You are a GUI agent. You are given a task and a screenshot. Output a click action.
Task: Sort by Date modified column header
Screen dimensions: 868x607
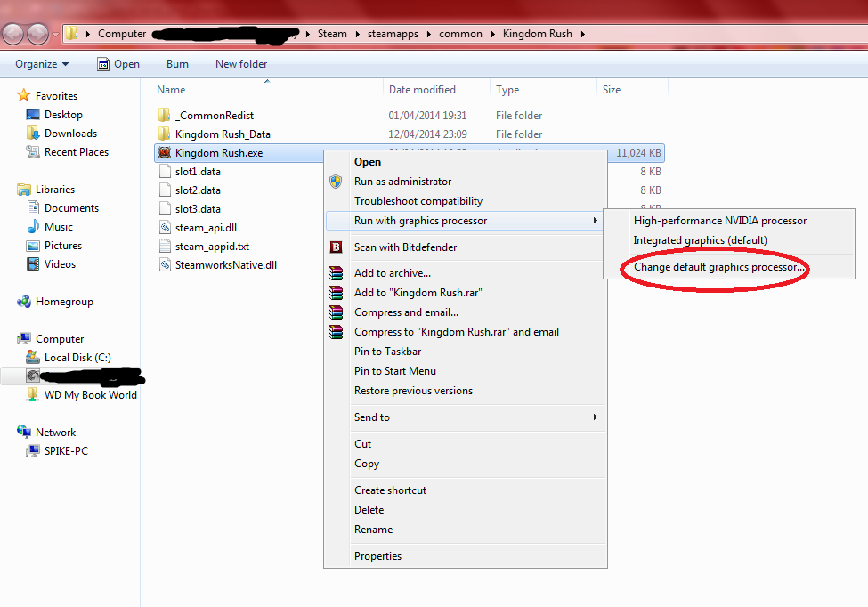436,90
